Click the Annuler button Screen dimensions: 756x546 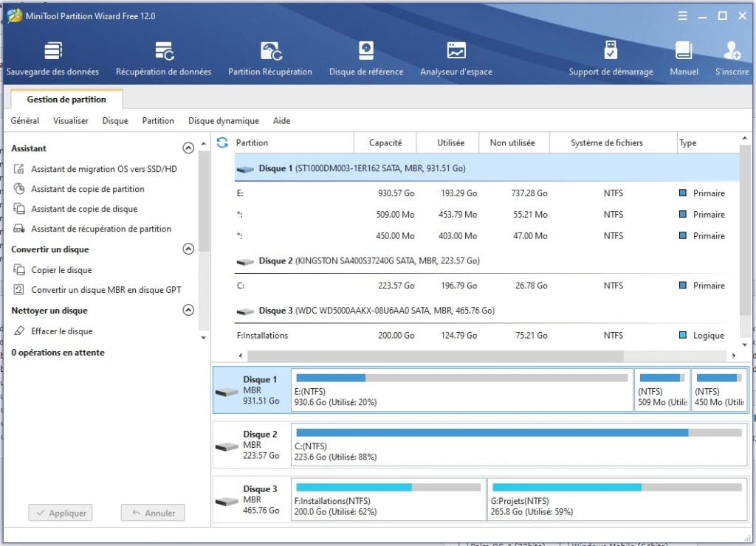(x=153, y=513)
